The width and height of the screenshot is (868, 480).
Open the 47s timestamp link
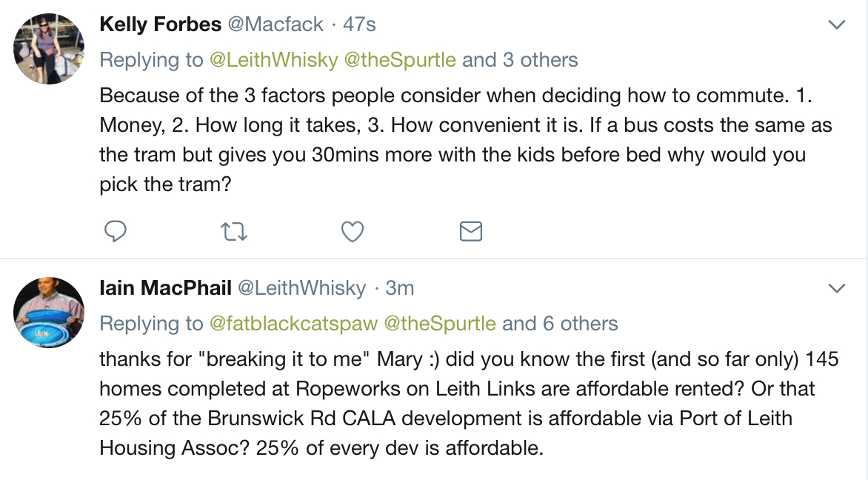click(359, 24)
